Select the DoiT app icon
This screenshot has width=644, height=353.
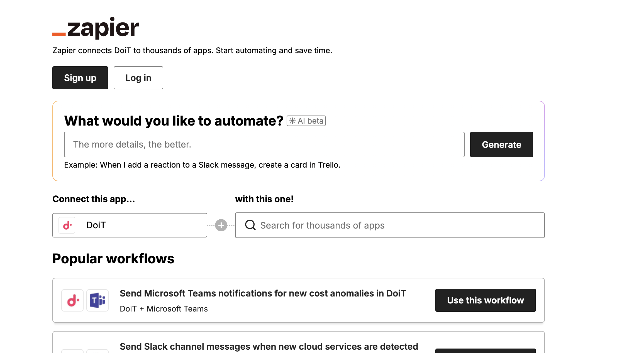[x=67, y=225]
